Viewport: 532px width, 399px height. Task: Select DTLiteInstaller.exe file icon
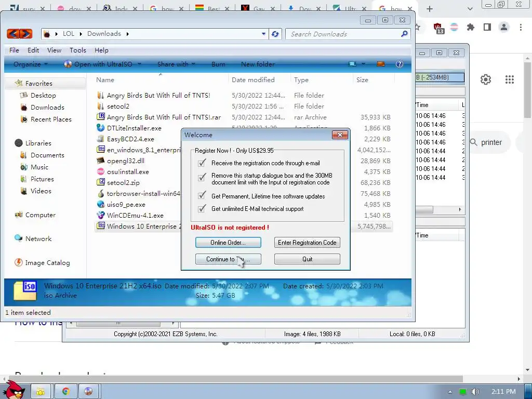click(x=100, y=128)
